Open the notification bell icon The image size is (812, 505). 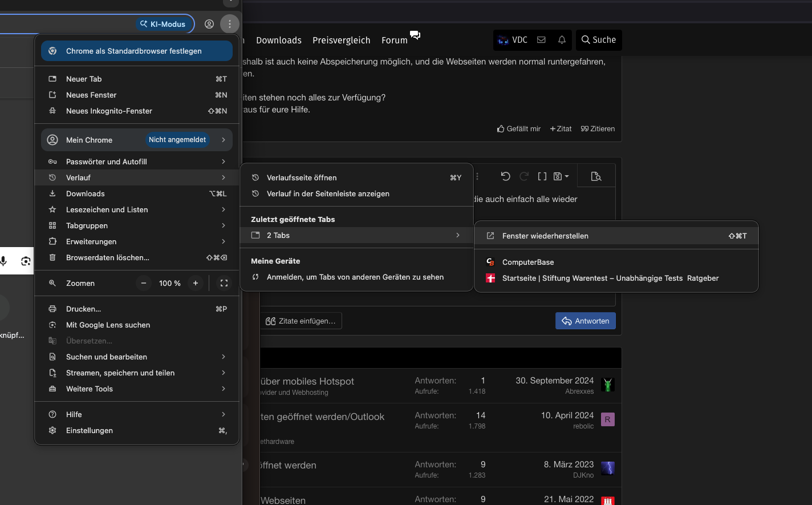pyautogui.click(x=562, y=40)
